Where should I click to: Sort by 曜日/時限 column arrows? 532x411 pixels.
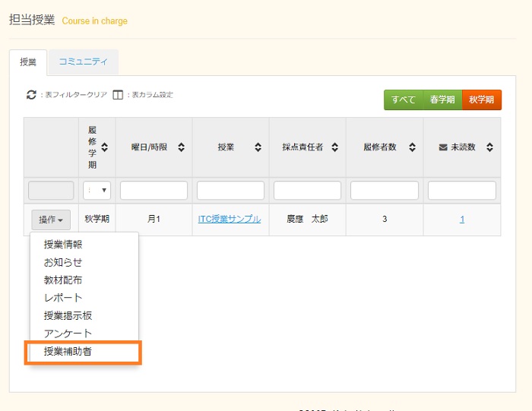click(x=181, y=147)
